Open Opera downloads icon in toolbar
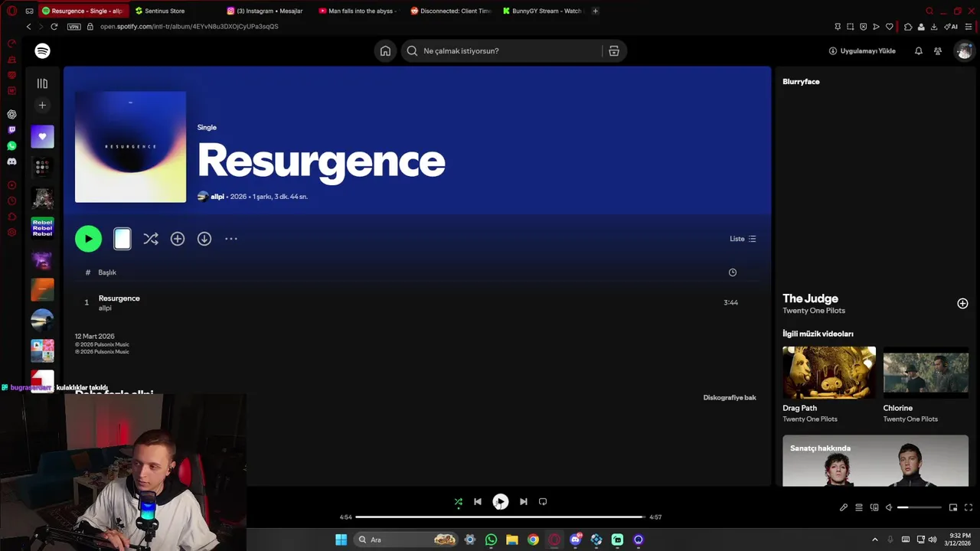Screen dimensions: 980x551 point(934,26)
